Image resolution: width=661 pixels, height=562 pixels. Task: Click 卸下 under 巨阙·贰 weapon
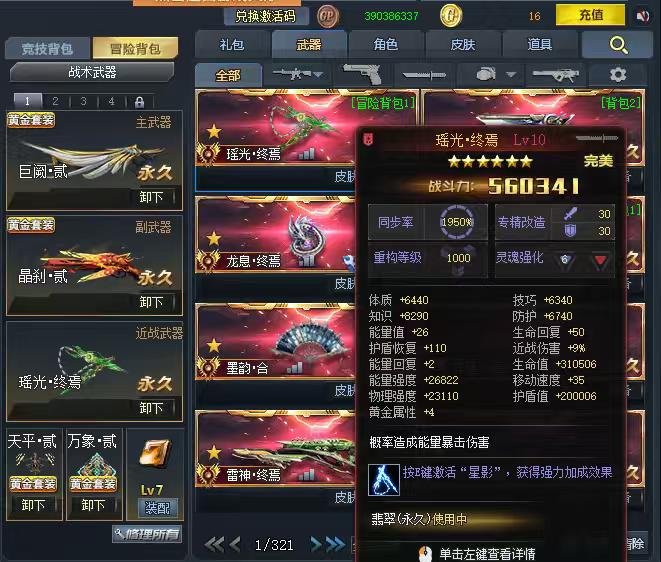point(151,197)
